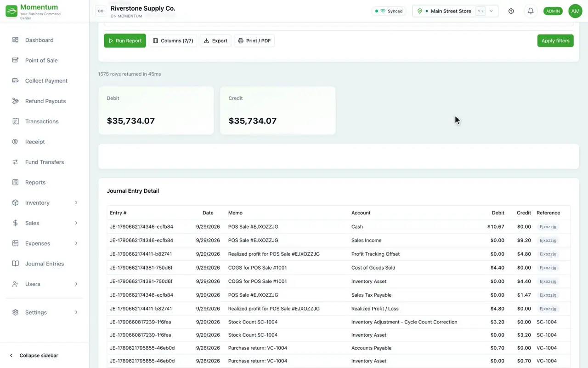Click the Dashboard grid icon

click(15, 40)
